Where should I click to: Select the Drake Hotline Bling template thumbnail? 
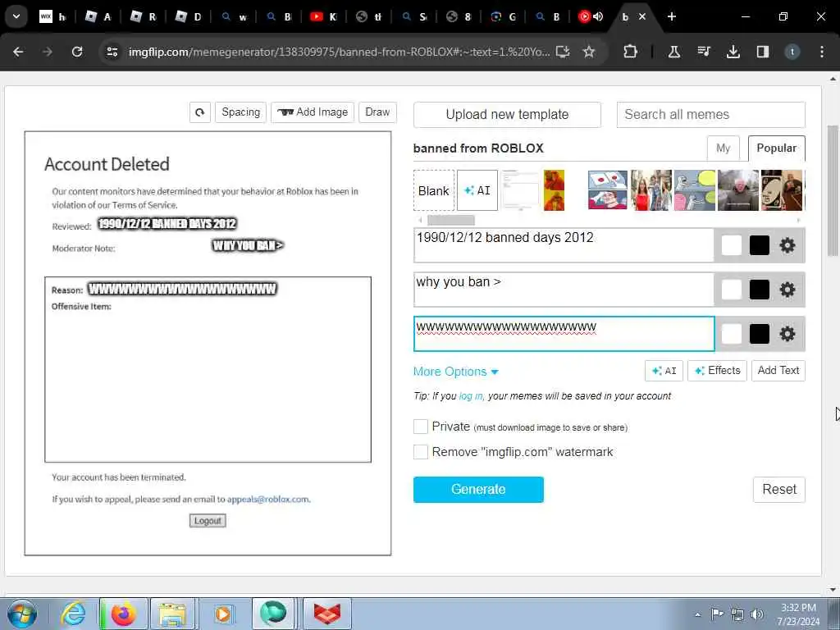[554, 190]
